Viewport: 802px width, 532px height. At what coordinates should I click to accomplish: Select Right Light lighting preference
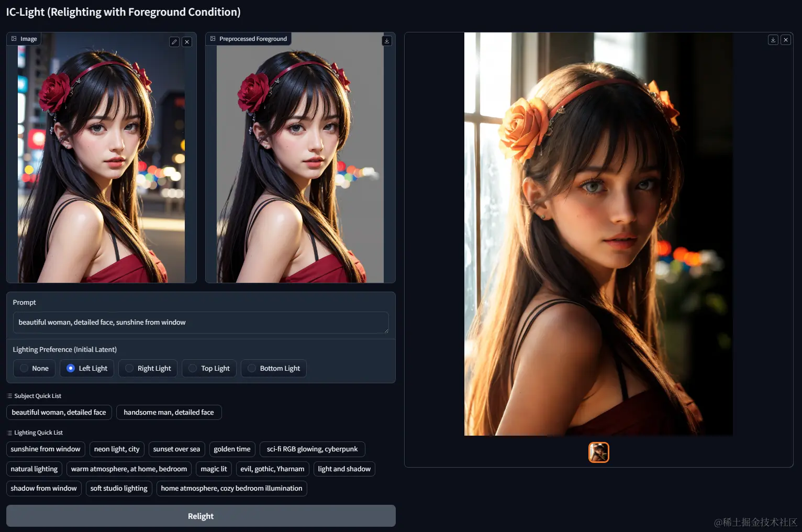click(148, 368)
